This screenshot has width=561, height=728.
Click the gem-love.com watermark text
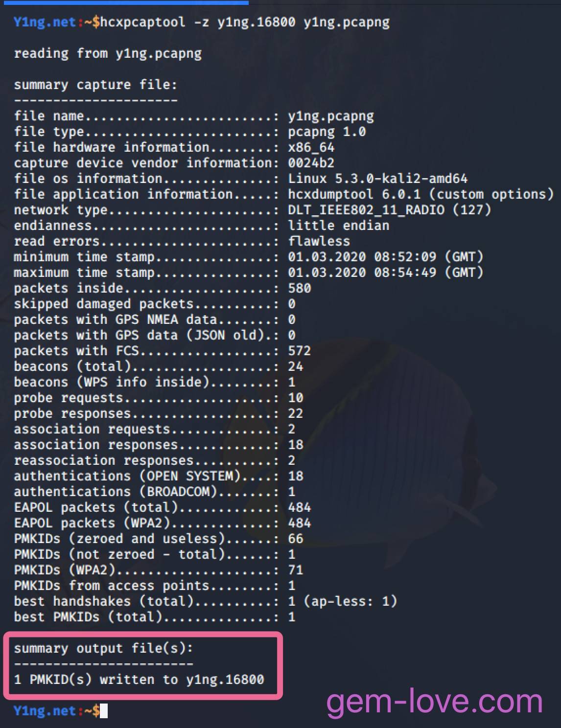(x=435, y=701)
